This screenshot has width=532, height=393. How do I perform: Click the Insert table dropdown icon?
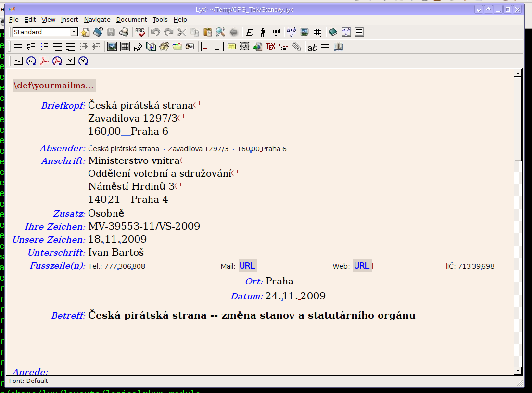[317, 32]
